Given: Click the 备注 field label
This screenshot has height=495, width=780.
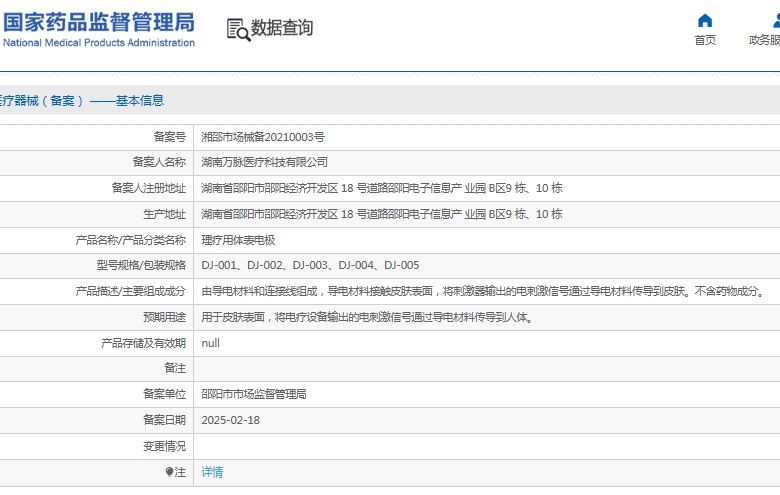Looking at the screenshot, I should coord(175,368).
